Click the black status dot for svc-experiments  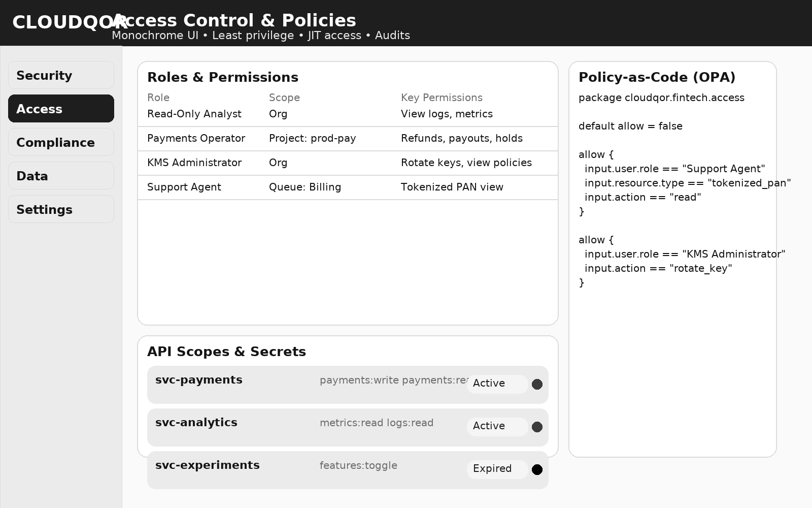point(537,470)
